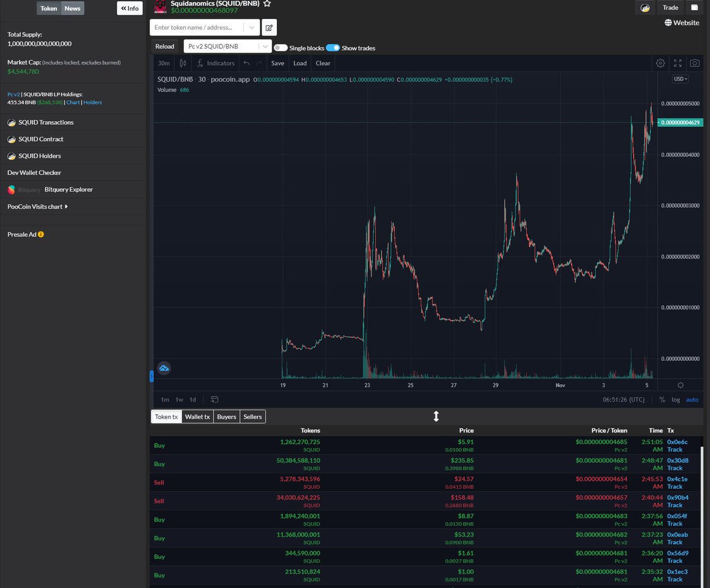Toggle the Show trades switch off
This screenshot has height=588, width=710.
(333, 48)
